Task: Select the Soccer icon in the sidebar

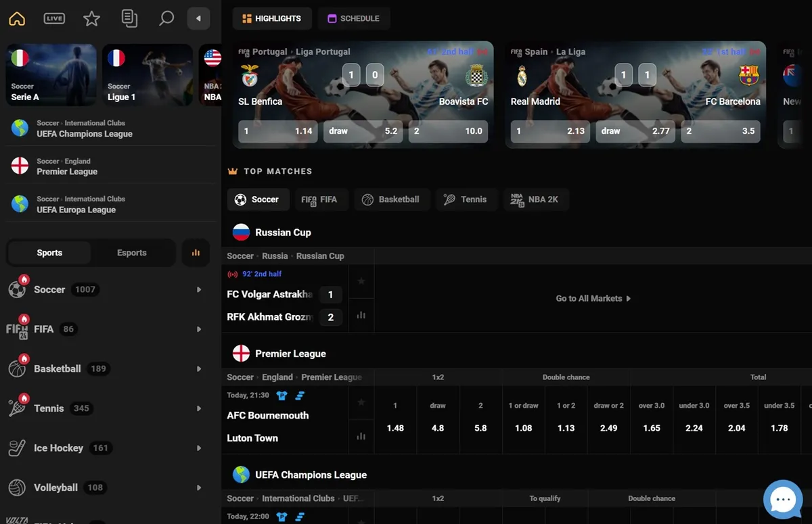Action: click(x=17, y=289)
